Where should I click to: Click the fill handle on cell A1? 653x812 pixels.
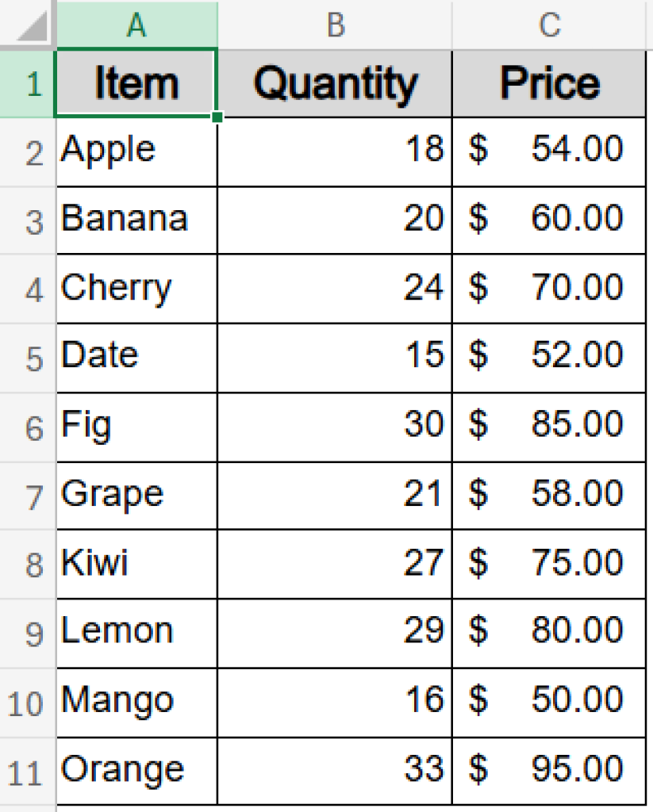pos(216,116)
